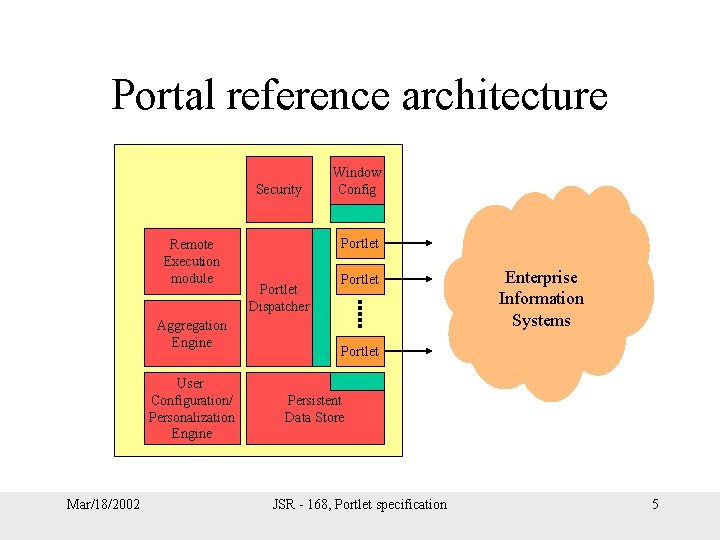The width and height of the screenshot is (720, 540).
Task: Select the green block under Window Config
Action: click(357, 214)
